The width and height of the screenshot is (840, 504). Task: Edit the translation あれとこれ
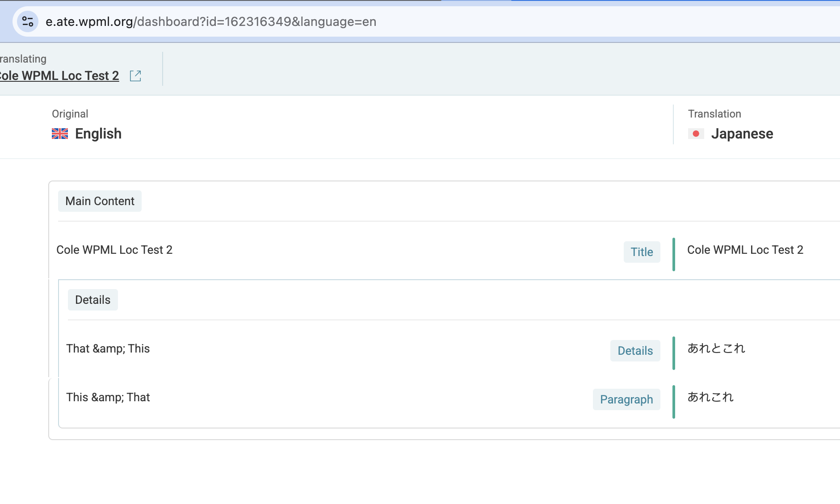coord(716,349)
